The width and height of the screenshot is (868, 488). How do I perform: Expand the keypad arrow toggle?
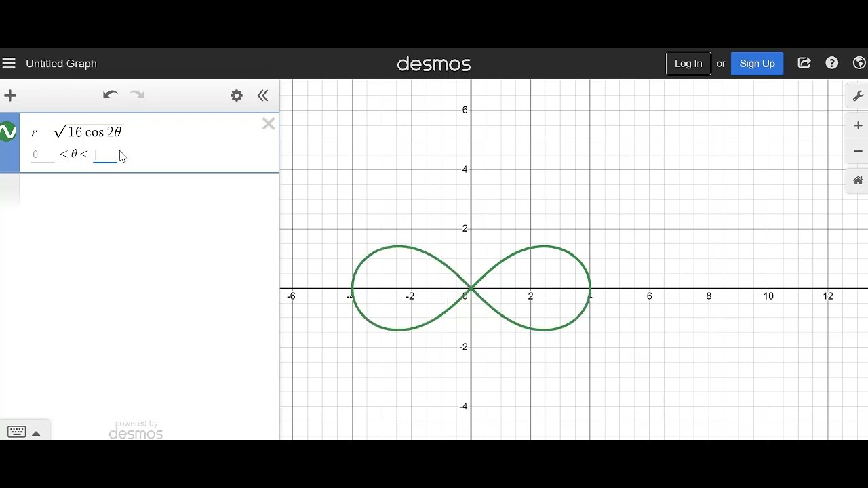(x=36, y=434)
